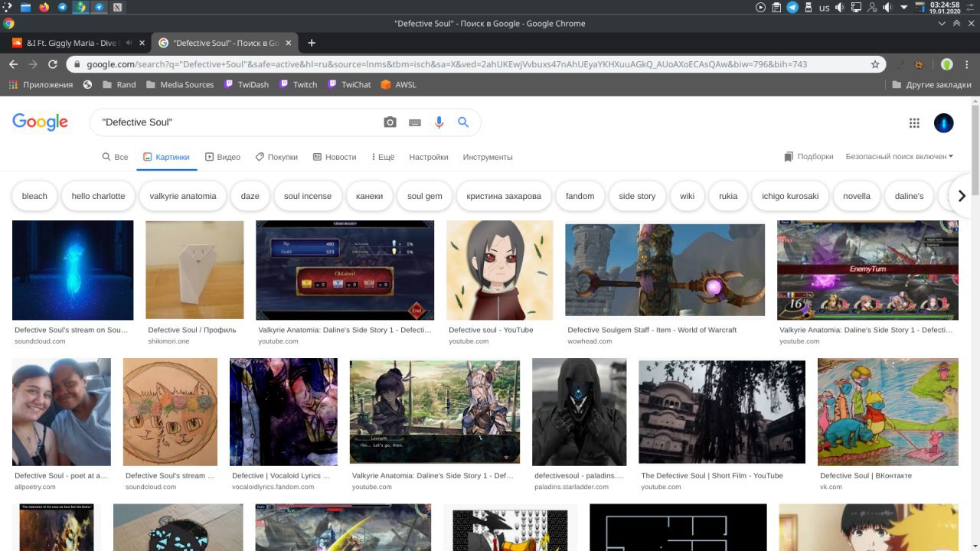This screenshot has height=551, width=980.
Task: Open the shikimori.one origami profile image
Action: [194, 270]
